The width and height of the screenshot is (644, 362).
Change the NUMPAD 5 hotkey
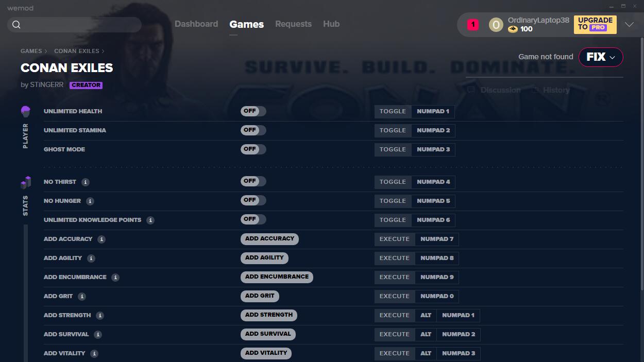[433, 201]
